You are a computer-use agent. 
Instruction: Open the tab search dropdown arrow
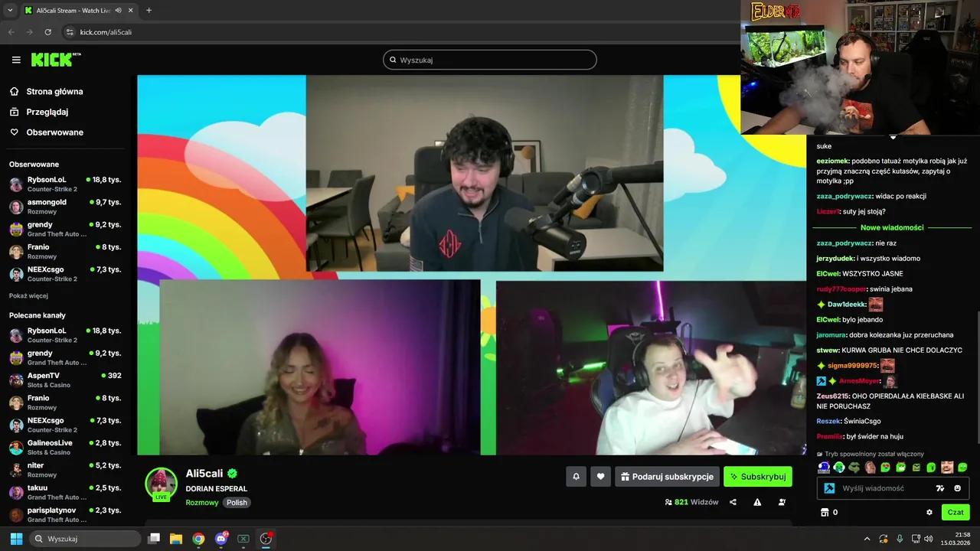click(x=10, y=11)
